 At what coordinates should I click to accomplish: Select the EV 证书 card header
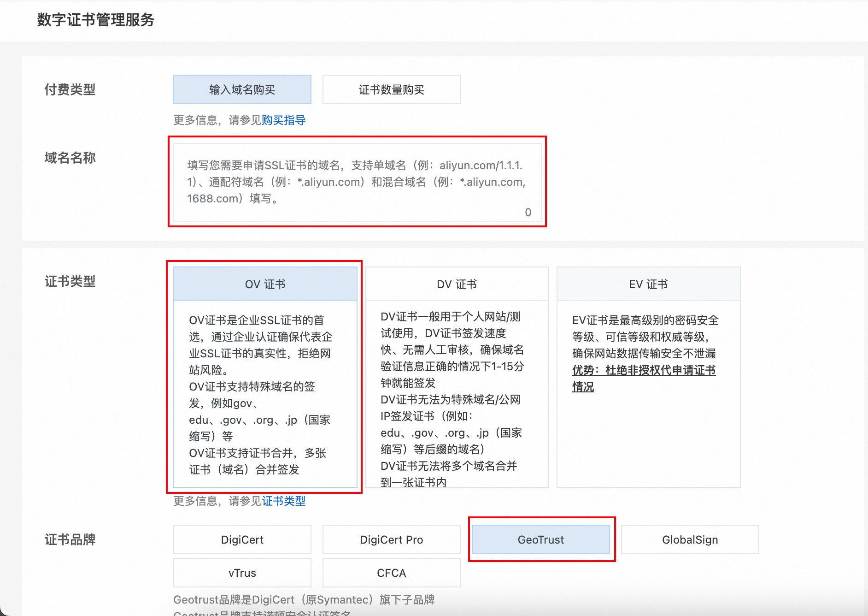click(648, 284)
